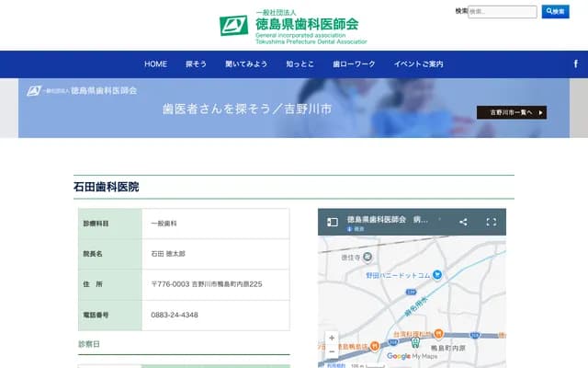Viewport: 588px width, 368px height.
Task: Click the 徳住寺 temple marker
Action: coord(367,257)
